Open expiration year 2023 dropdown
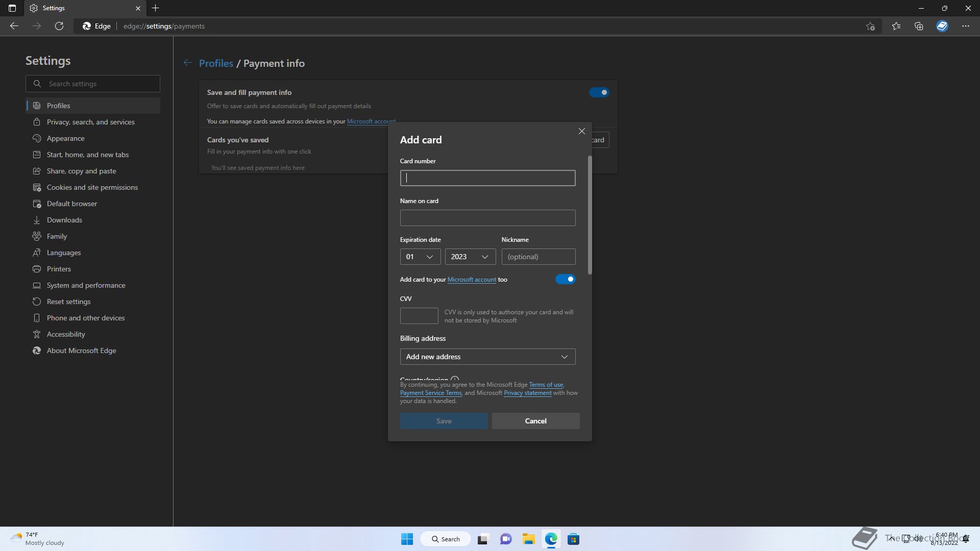The width and height of the screenshot is (980, 551). [x=470, y=257]
